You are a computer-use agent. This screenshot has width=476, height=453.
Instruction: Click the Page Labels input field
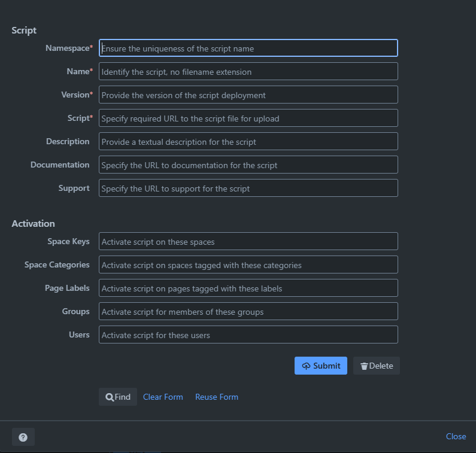pyautogui.click(x=248, y=288)
